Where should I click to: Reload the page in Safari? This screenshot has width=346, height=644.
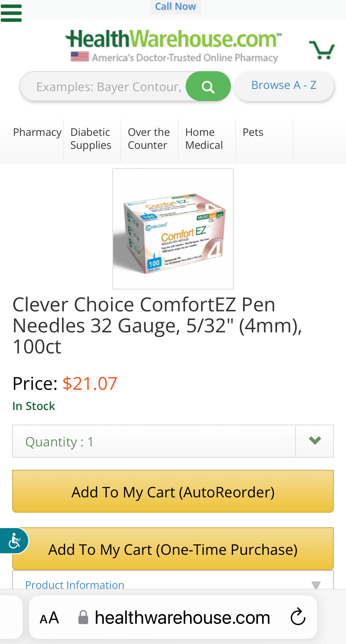click(x=298, y=617)
